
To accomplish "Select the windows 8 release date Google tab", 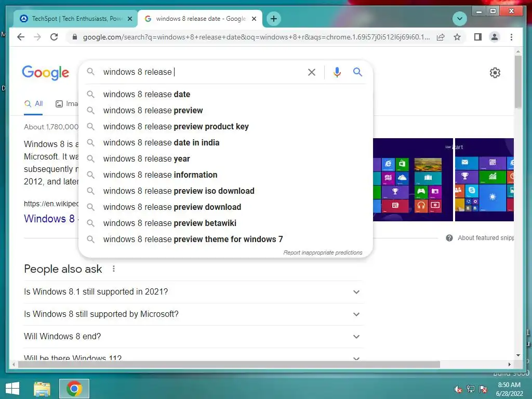I will [x=200, y=19].
